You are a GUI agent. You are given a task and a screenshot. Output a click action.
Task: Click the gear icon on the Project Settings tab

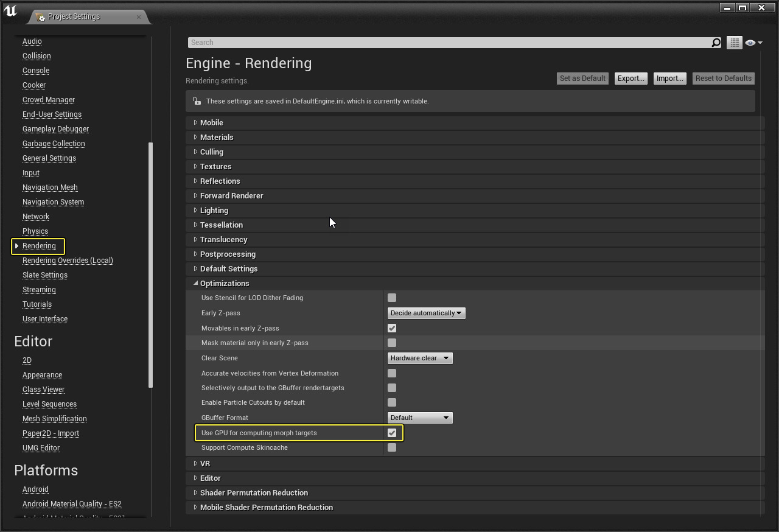(x=41, y=18)
